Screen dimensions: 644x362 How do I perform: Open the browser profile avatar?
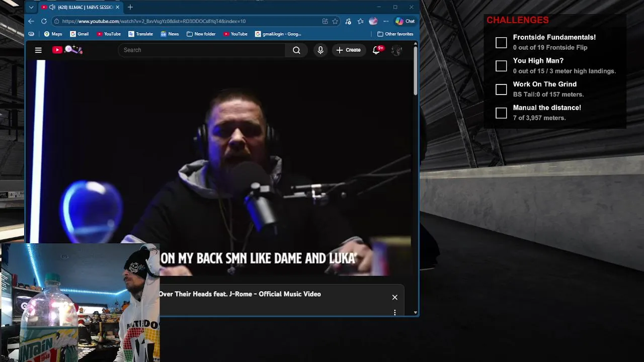click(x=373, y=21)
